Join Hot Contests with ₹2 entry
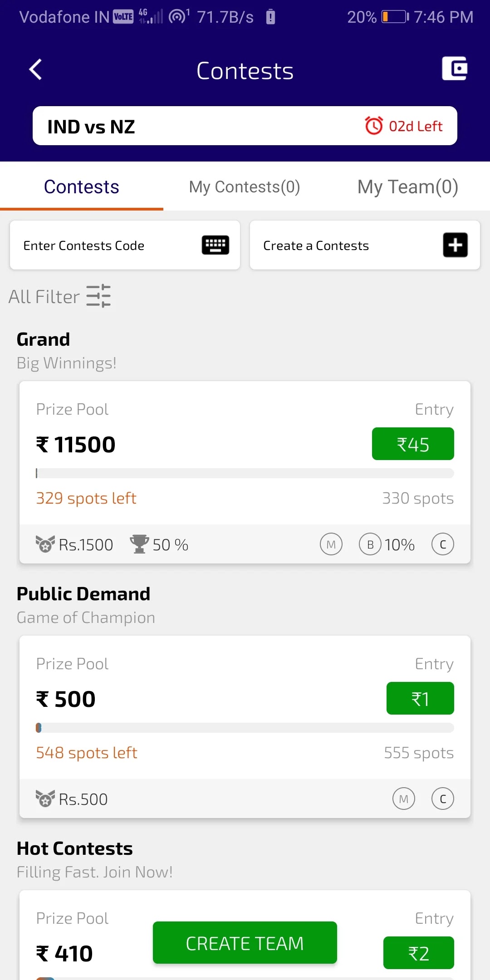The height and width of the screenshot is (980, 490). pyautogui.click(x=419, y=953)
